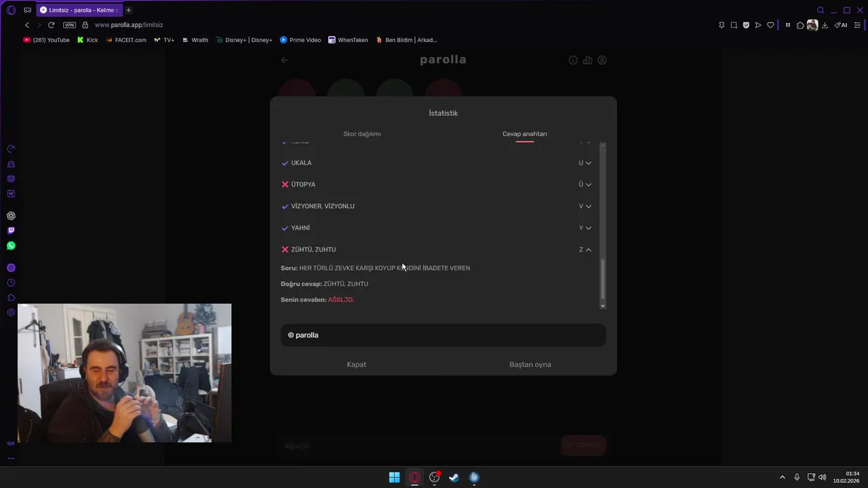Open the Ben Bildim bookmark

tap(407, 40)
